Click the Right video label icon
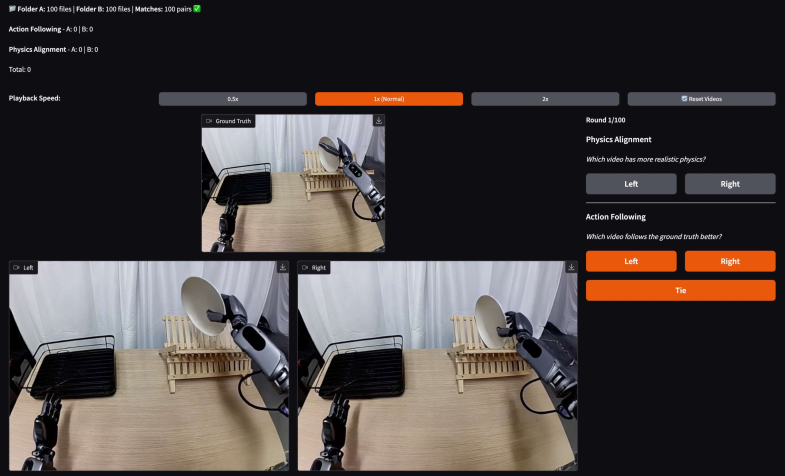This screenshot has height=476, width=785. (305, 268)
